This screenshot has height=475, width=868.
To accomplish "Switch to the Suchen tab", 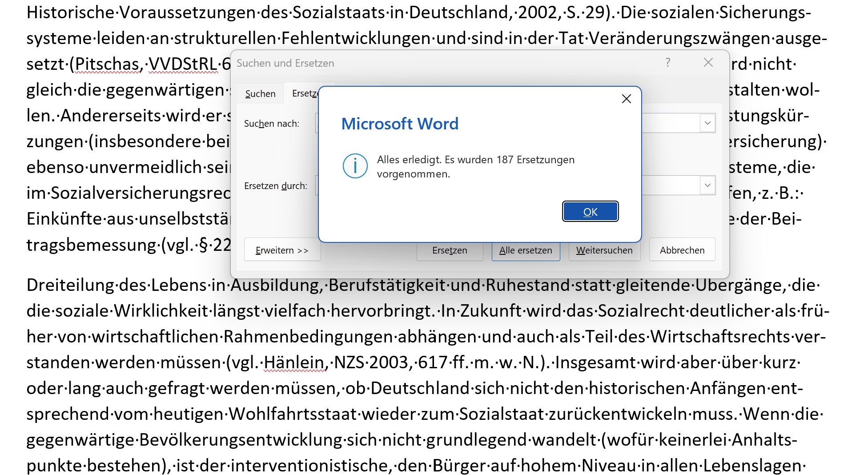I will [260, 94].
